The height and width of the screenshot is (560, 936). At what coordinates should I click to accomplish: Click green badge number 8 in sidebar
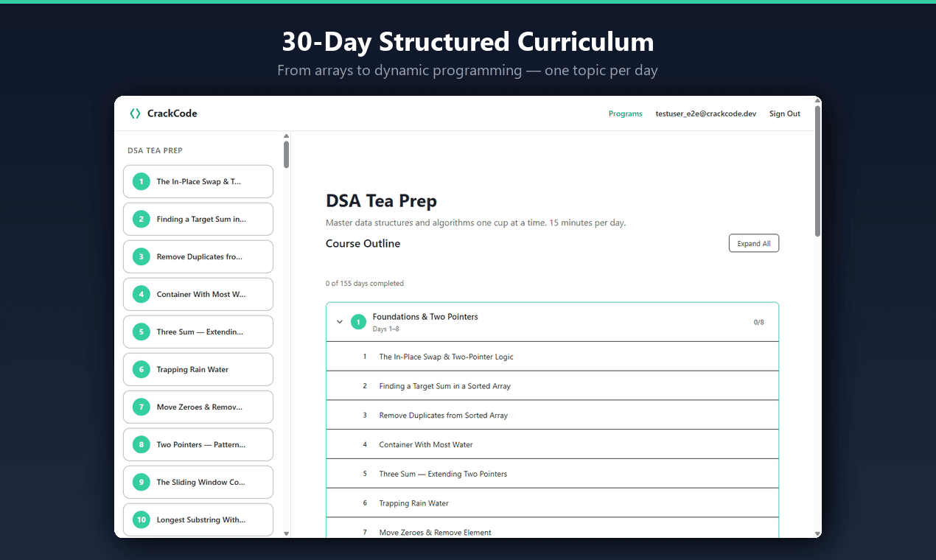pos(142,444)
